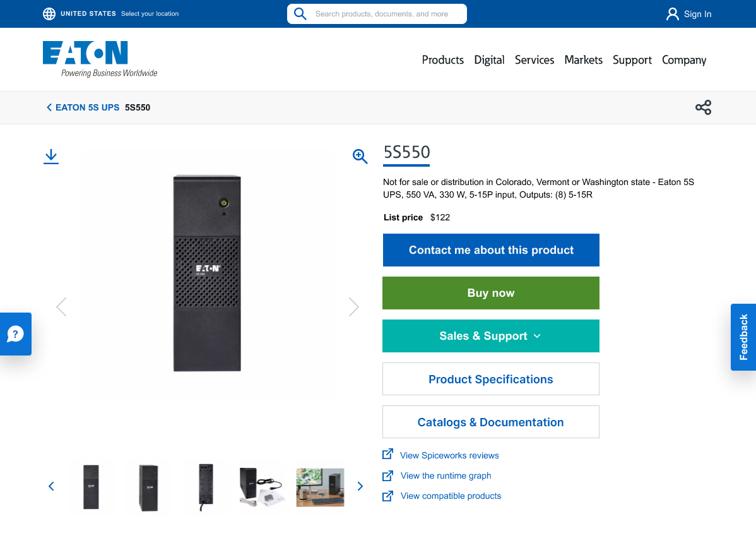Screen dimensions: 756x538
Task: Open Sign In using the person icon
Action: click(672, 13)
